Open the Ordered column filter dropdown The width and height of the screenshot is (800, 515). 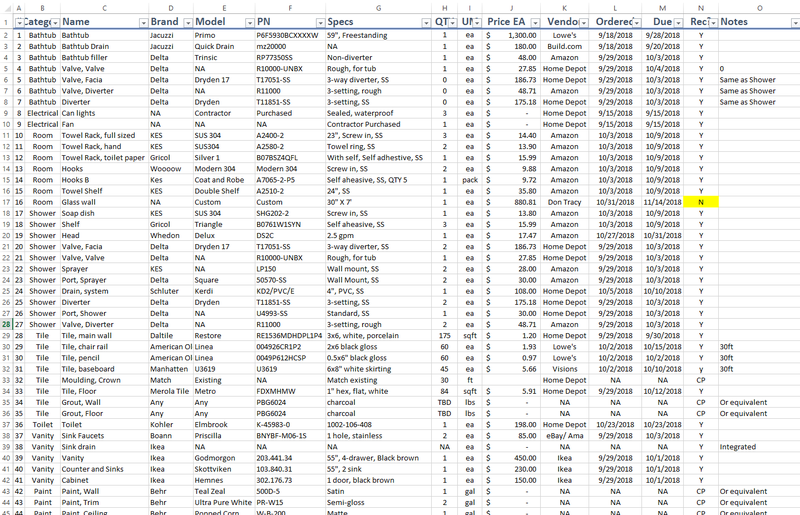pos(636,22)
